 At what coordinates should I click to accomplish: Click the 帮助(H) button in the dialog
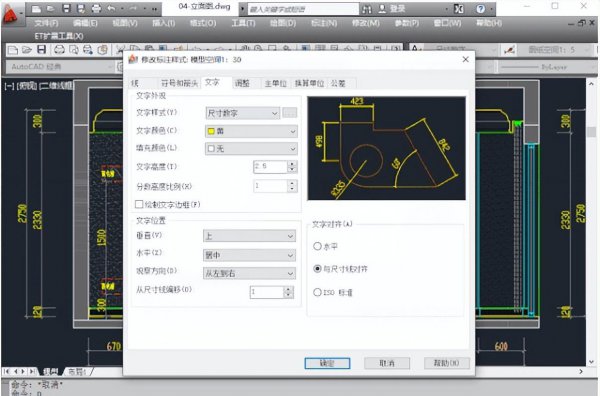[x=447, y=363]
